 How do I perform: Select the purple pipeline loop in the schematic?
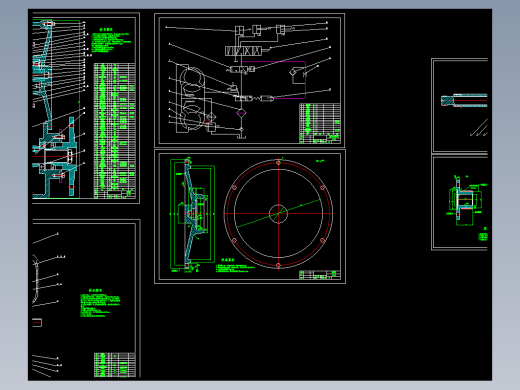[273, 80]
